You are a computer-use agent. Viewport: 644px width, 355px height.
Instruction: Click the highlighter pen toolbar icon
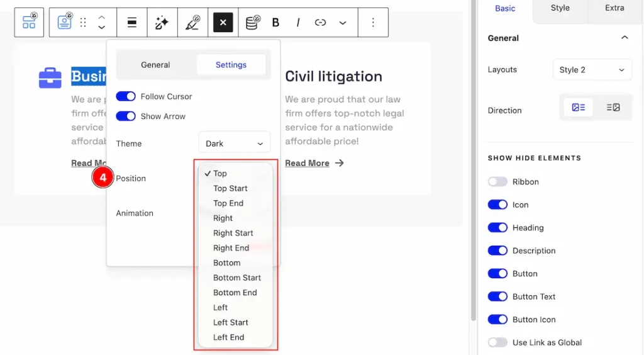tap(192, 23)
